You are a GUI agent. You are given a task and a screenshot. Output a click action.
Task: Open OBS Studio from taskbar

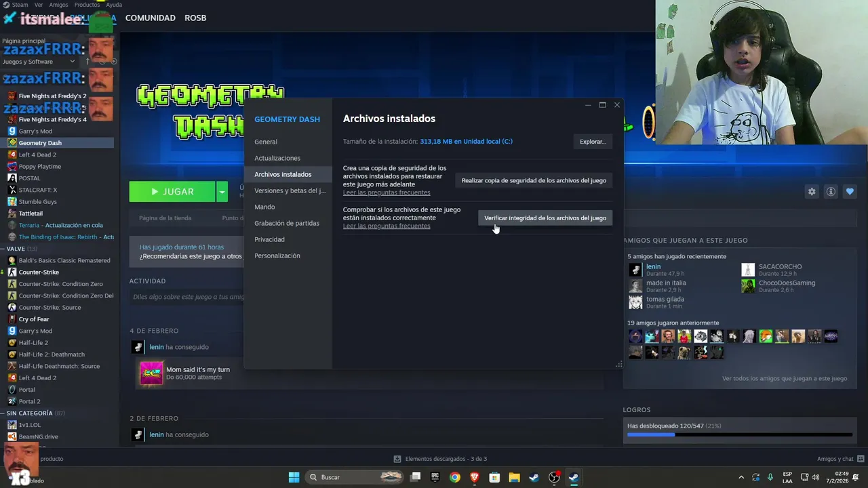(x=554, y=477)
